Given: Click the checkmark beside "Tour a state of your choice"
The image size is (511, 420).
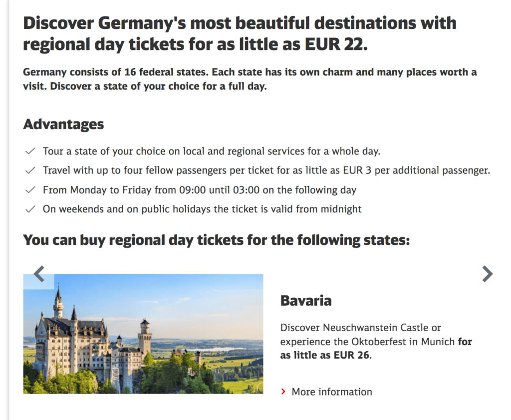Looking at the screenshot, I should coord(30,151).
